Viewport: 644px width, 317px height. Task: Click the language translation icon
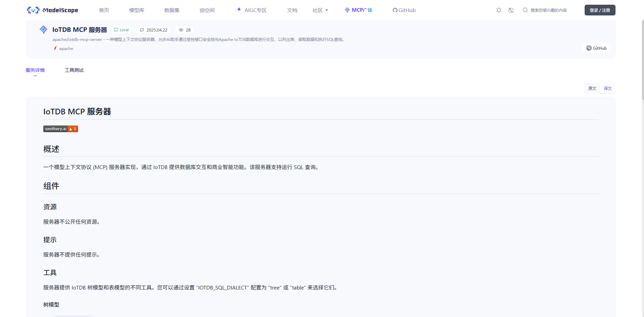tap(511, 10)
